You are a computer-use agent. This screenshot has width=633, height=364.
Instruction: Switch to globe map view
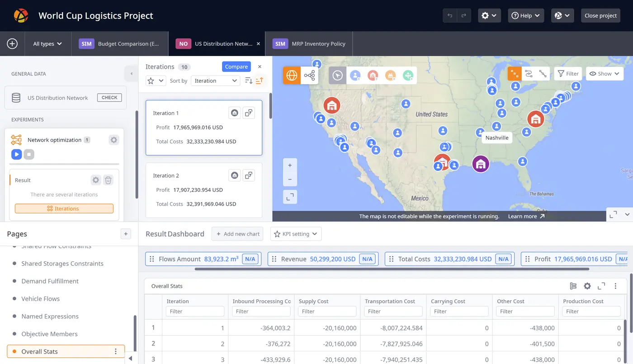292,76
